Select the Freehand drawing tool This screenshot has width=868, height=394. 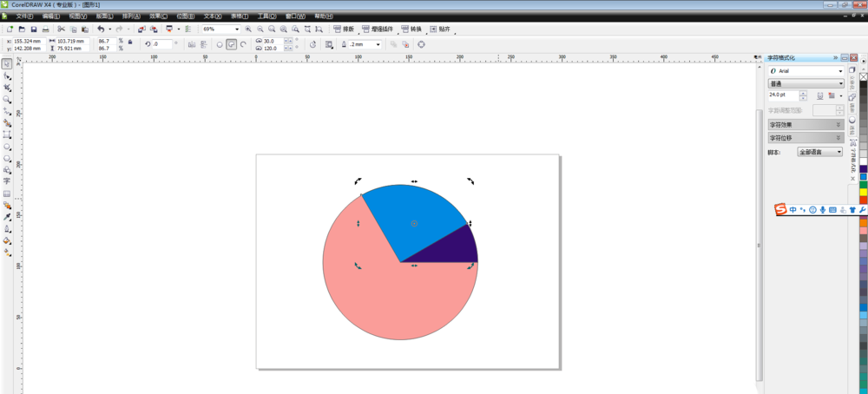7,111
